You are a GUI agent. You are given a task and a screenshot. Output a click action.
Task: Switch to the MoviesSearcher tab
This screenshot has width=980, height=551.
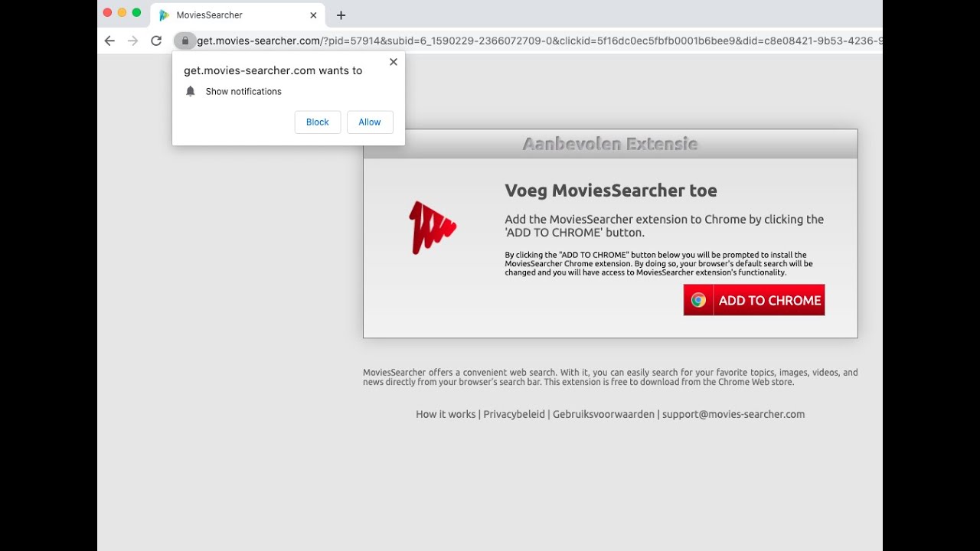point(238,15)
